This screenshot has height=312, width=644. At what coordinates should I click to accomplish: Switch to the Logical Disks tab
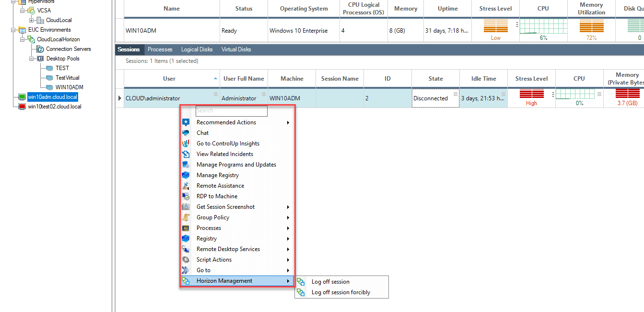pos(197,49)
